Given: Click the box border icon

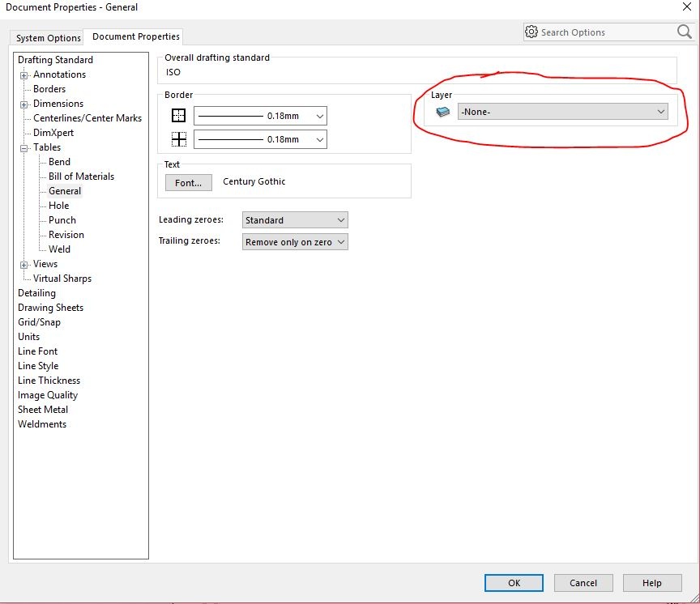Looking at the screenshot, I should [x=178, y=116].
